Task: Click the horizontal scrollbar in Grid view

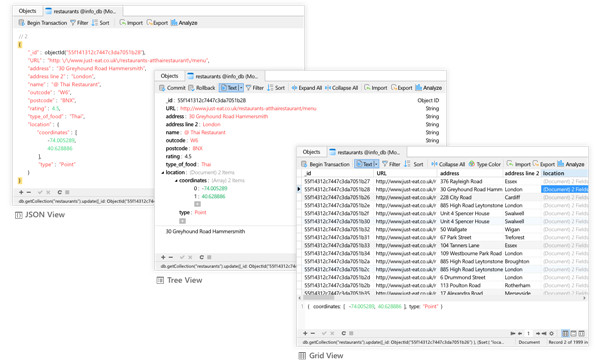Action: pyautogui.click(x=442, y=297)
